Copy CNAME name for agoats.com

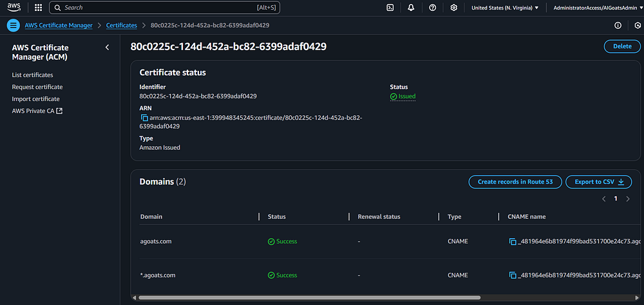click(513, 242)
